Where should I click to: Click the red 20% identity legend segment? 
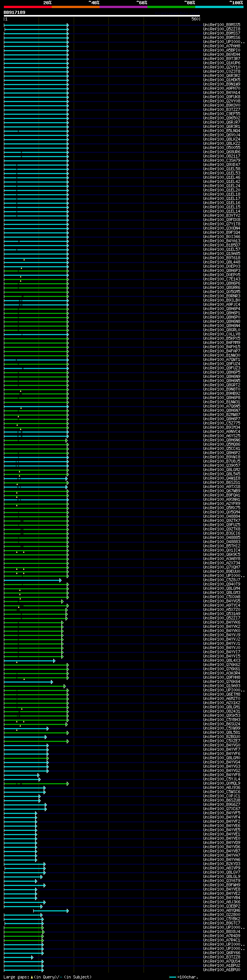tap(27, 7)
